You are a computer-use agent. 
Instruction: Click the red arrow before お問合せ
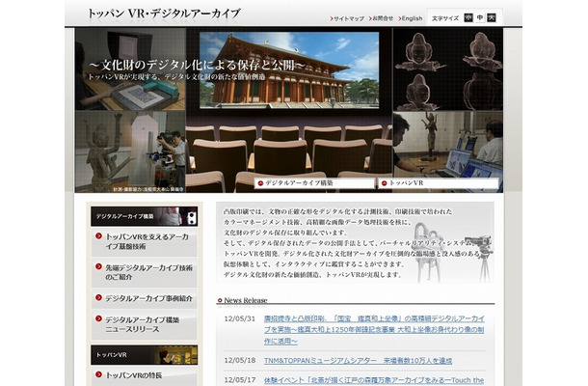point(370,18)
